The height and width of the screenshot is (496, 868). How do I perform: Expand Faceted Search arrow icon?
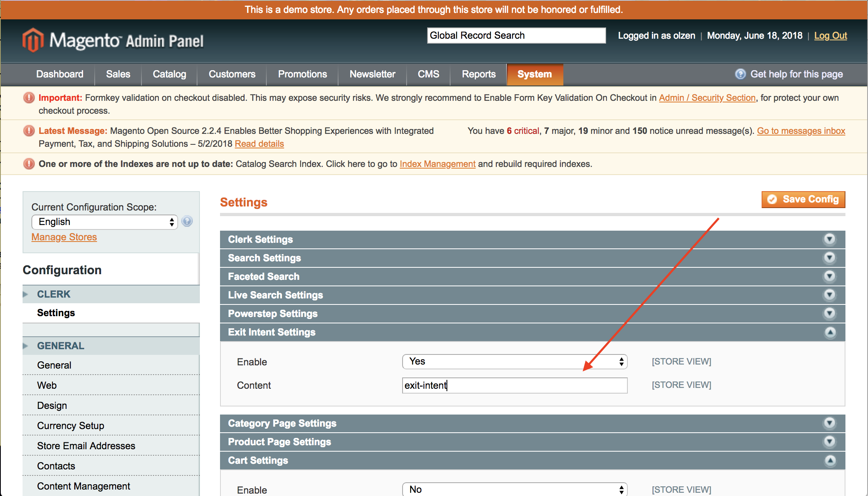pyautogui.click(x=829, y=276)
